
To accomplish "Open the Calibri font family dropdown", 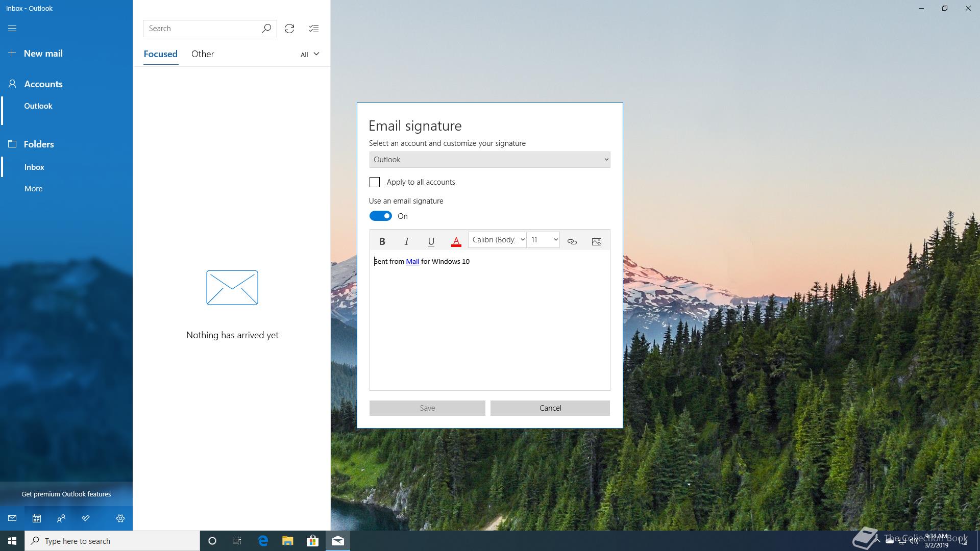I will (497, 240).
